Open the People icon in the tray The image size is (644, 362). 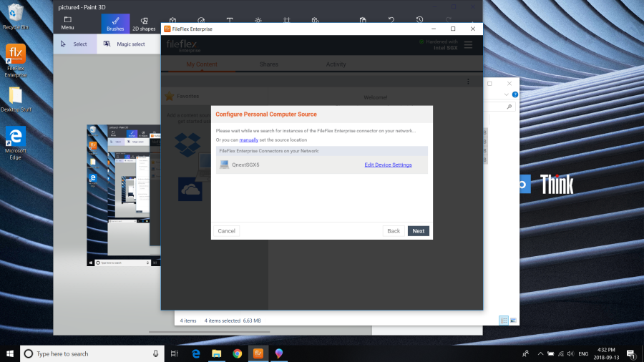(525, 353)
